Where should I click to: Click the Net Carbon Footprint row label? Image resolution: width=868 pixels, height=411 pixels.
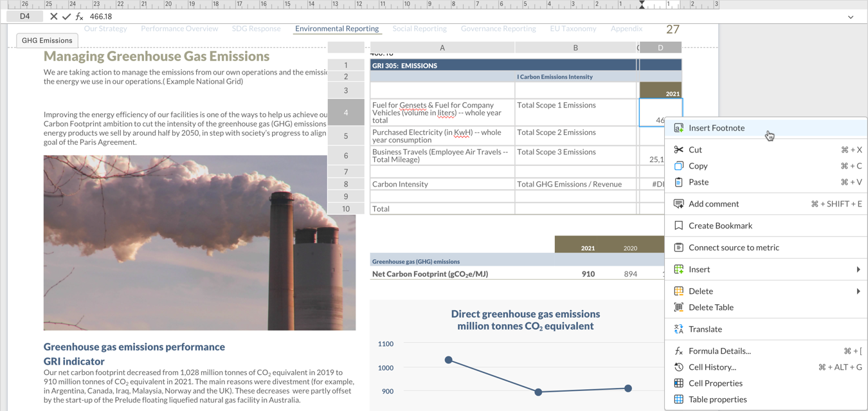pyautogui.click(x=430, y=274)
